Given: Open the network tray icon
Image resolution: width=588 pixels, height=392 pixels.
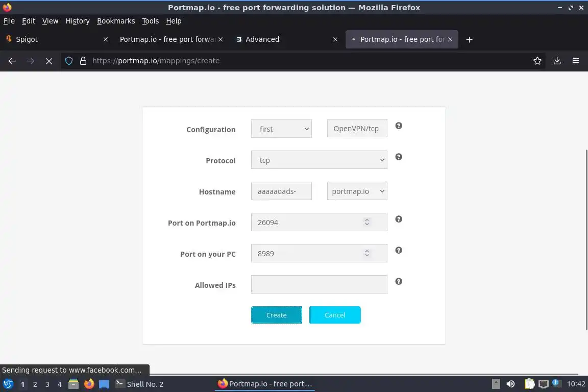Looking at the screenshot, I should point(544,384).
